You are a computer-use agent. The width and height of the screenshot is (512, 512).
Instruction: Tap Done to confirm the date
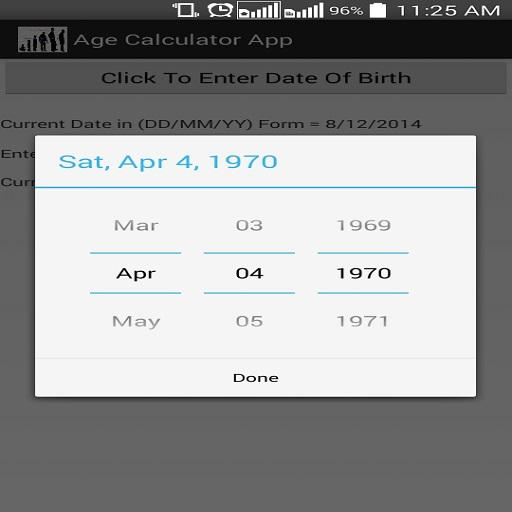point(256,378)
